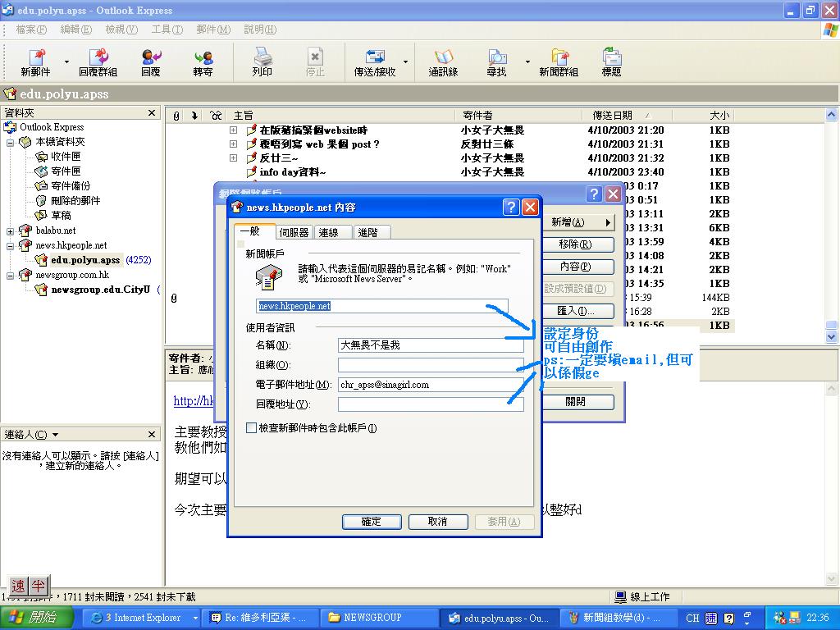Viewport: 840px width, 630px height.
Task: Click the 電子郵件地址 email input field
Action: coord(431,385)
